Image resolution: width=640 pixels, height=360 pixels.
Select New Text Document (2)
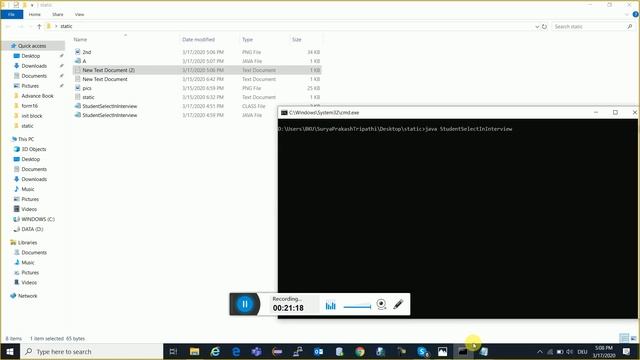197,70
